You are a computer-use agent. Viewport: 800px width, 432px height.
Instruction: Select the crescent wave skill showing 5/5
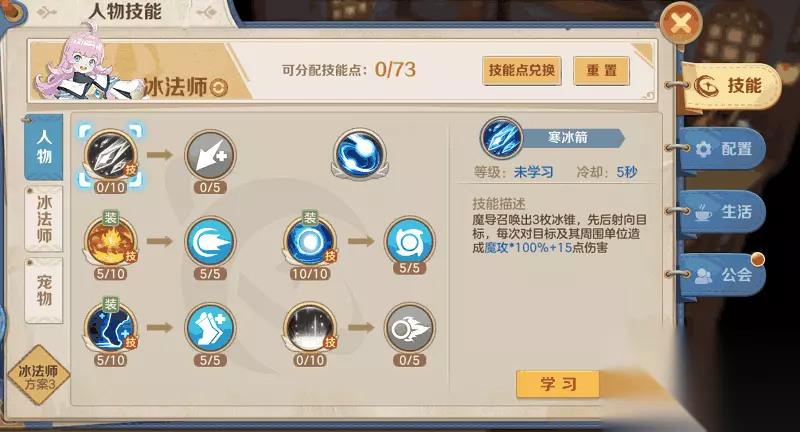210,242
